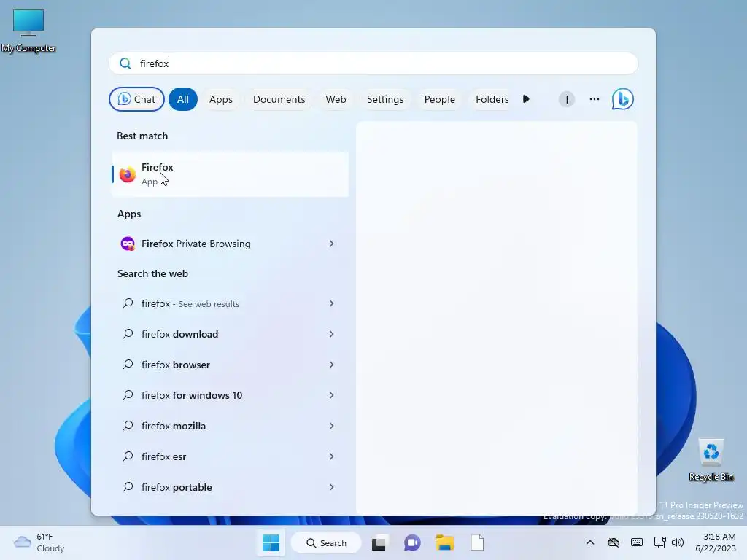Open the weather widget showing 61°F Cloudy
Image resolution: width=747 pixels, height=560 pixels.
pos(39,542)
